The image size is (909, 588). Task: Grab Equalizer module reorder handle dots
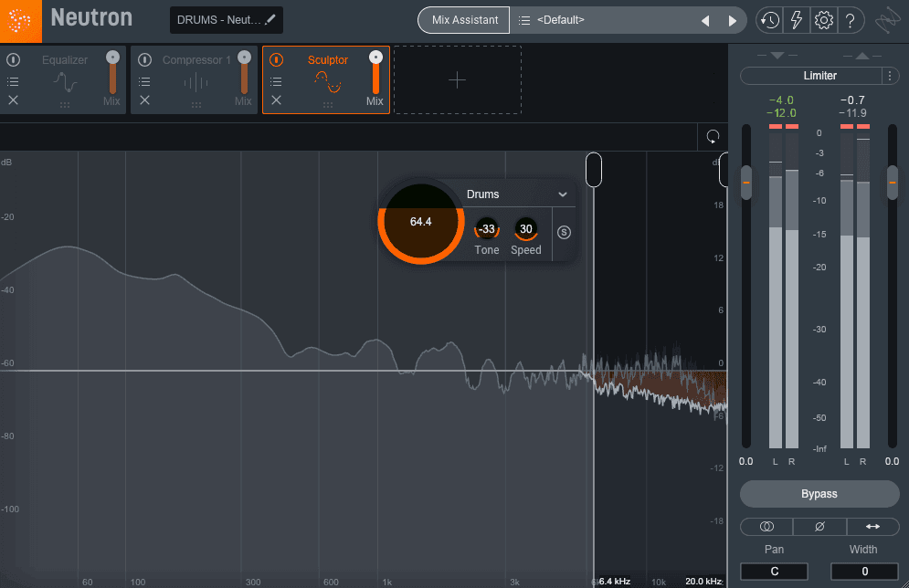tap(65, 105)
